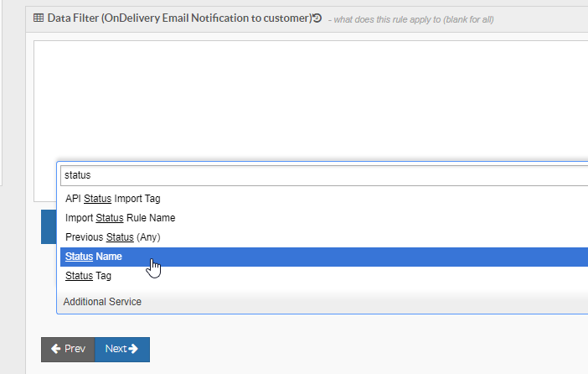Screen dimensions: 588x374
Task: Click the "Data Filter" panel heading text
Action: [x=73, y=18]
